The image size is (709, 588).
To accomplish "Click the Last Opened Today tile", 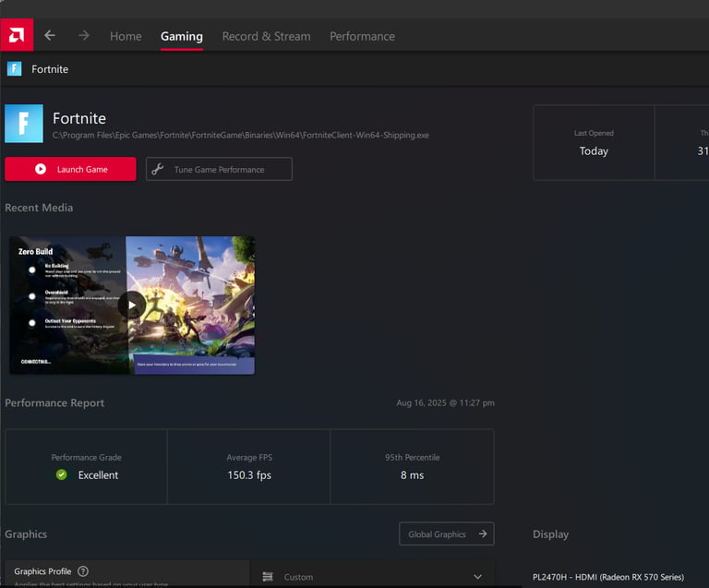I will point(594,143).
